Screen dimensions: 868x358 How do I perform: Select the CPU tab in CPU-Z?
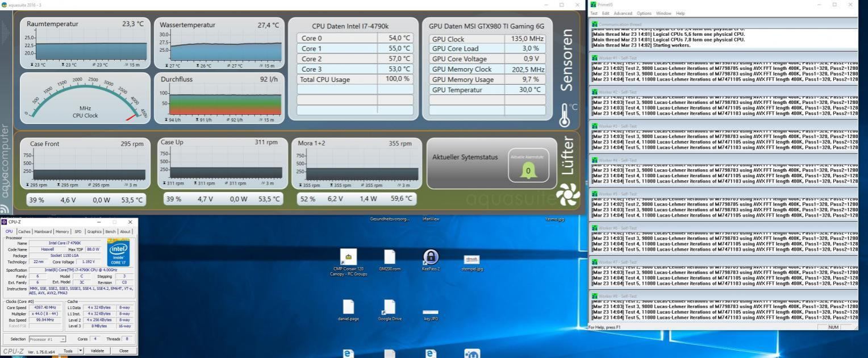click(9, 231)
